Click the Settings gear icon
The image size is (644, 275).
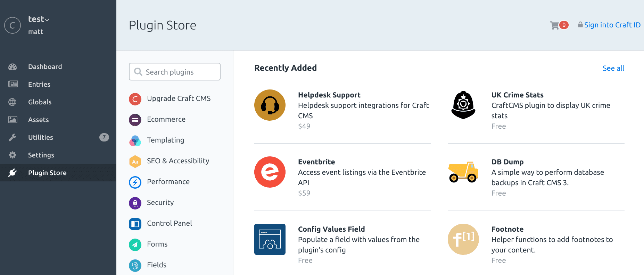pyautogui.click(x=13, y=155)
